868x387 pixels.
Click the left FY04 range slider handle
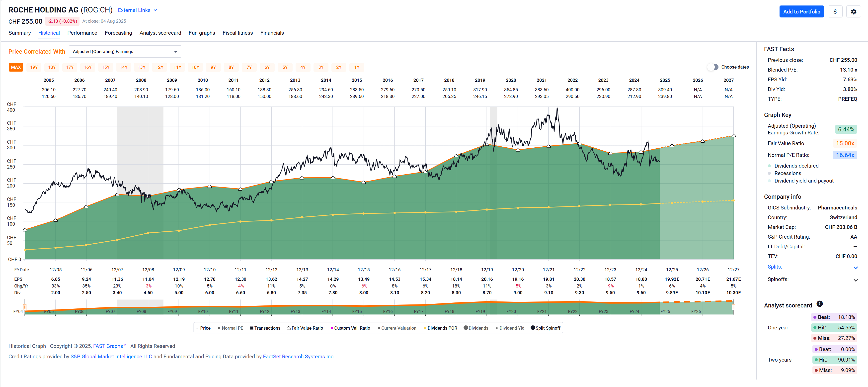coord(25,307)
